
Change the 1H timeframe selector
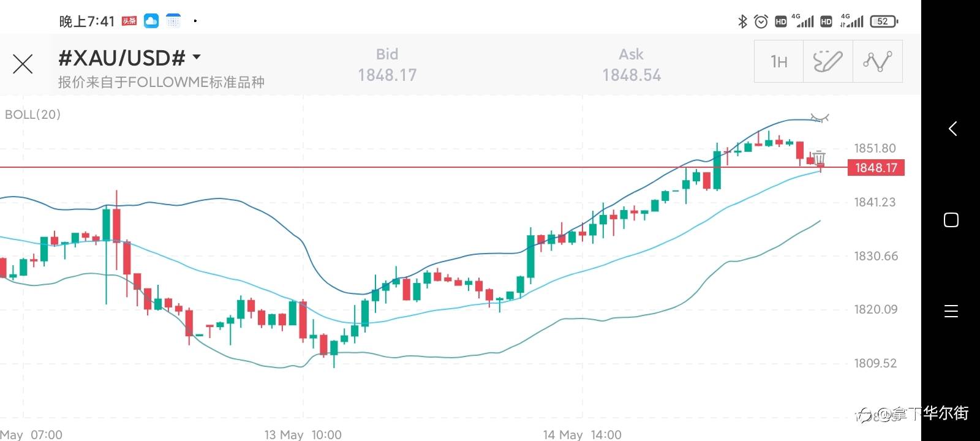pos(778,61)
